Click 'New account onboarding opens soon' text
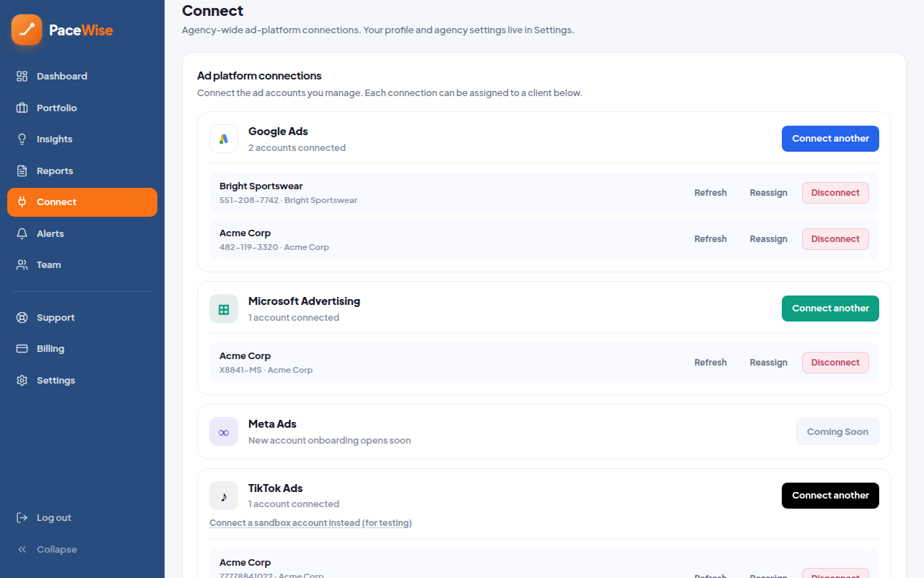Screen dimensions: 924x578 click(x=329, y=441)
